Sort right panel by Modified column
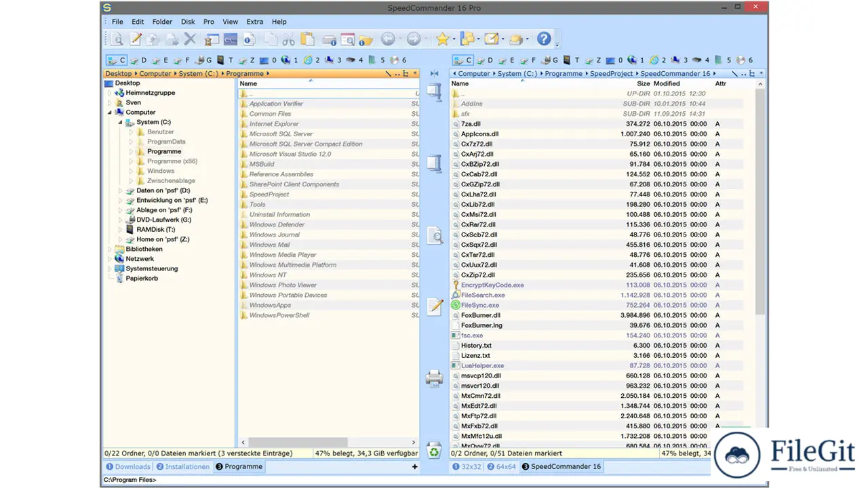Image resolution: width=868 pixels, height=488 pixels. pyautogui.click(x=667, y=83)
